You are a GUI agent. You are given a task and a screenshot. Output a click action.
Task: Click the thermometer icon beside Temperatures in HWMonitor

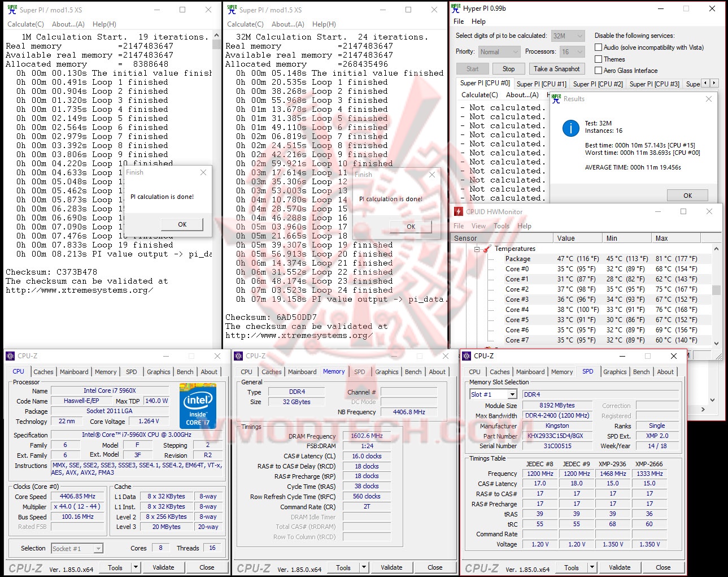pyautogui.click(x=486, y=249)
